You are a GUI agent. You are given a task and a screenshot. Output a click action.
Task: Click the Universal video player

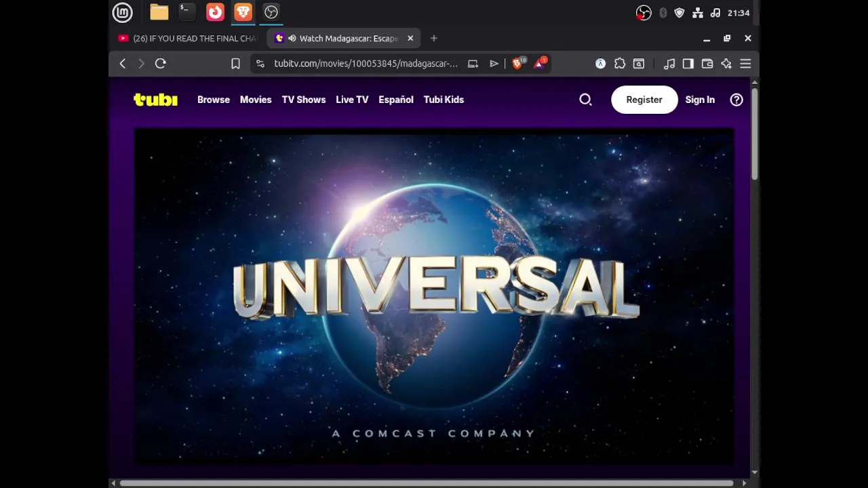click(x=434, y=296)
